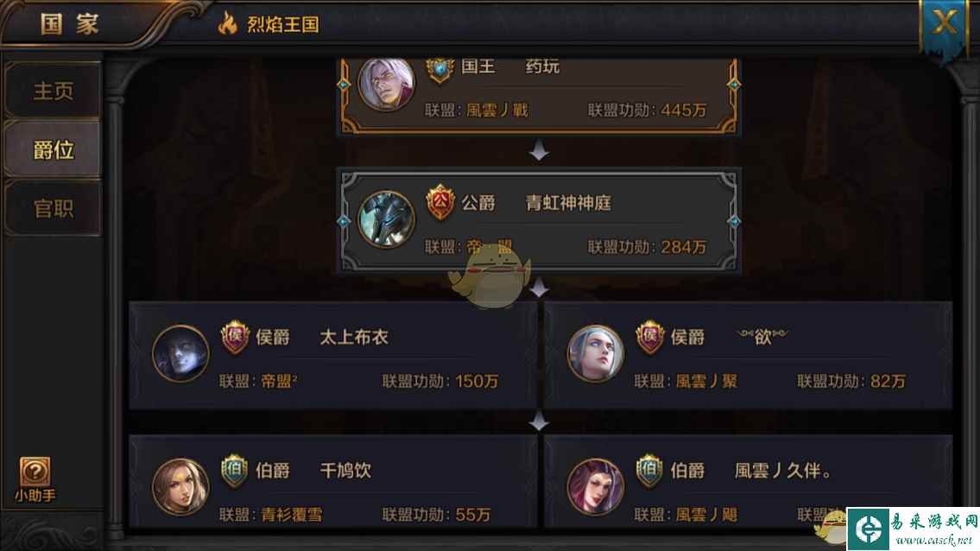This screenshot has height=551, width=980.
Task: Click alliance name 青衫覆雪 link
Action: [x=292, y=515]
